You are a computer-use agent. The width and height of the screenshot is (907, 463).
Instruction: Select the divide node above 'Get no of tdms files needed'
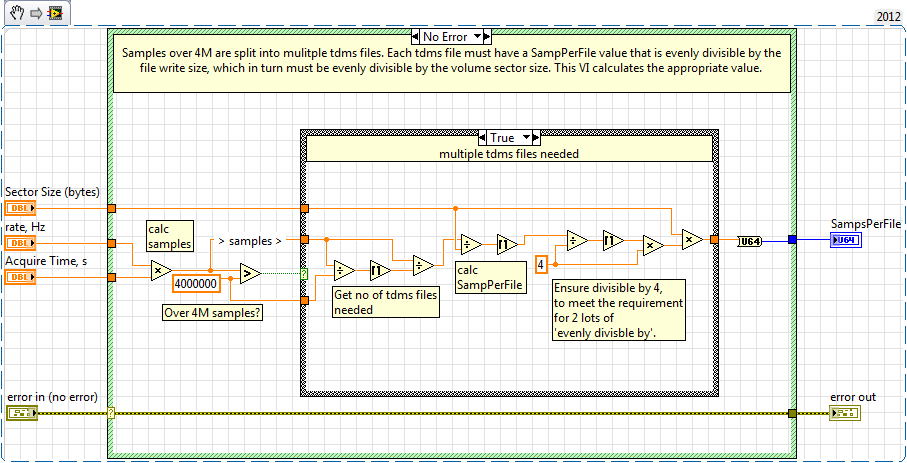pos(344,270)
